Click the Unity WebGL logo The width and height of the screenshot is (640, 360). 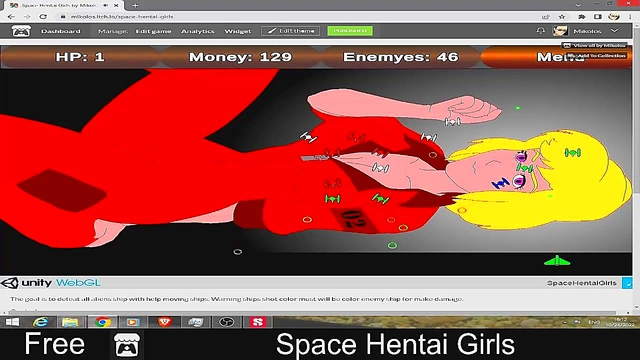[x=51, y=283]
